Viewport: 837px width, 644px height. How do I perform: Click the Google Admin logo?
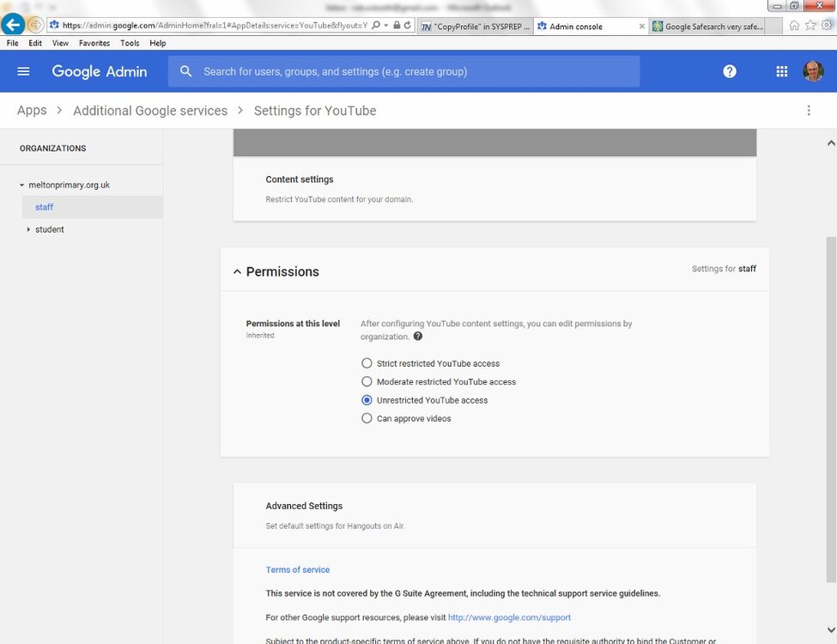coord(100,71)
